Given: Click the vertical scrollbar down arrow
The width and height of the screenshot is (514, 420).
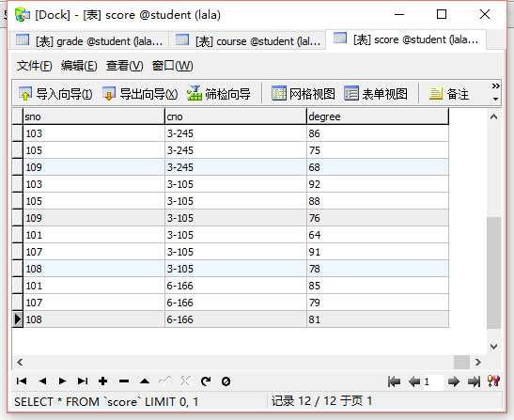Looking at the screenshot, I should point(493,346).
